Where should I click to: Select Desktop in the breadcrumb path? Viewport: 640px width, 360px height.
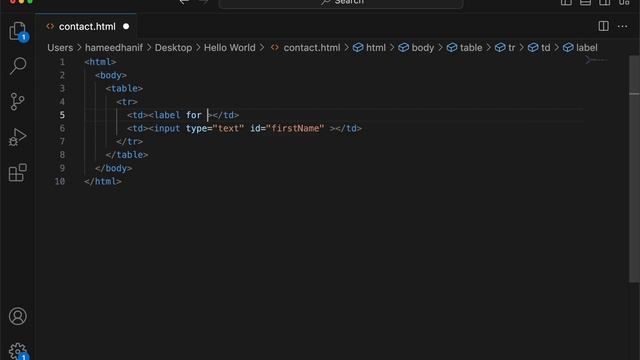tap(173, 48)
